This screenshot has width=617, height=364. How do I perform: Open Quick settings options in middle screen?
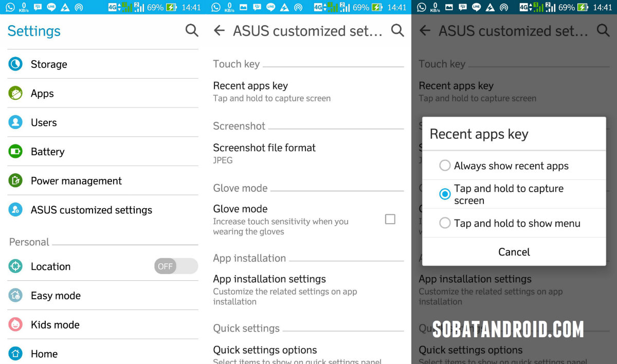tap(308, 354)
